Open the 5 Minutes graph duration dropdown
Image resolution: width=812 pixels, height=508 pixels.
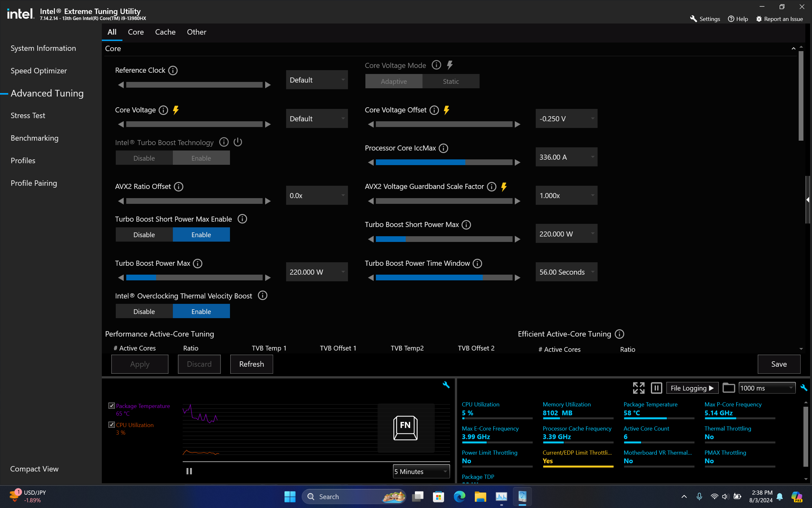(421, 471)
